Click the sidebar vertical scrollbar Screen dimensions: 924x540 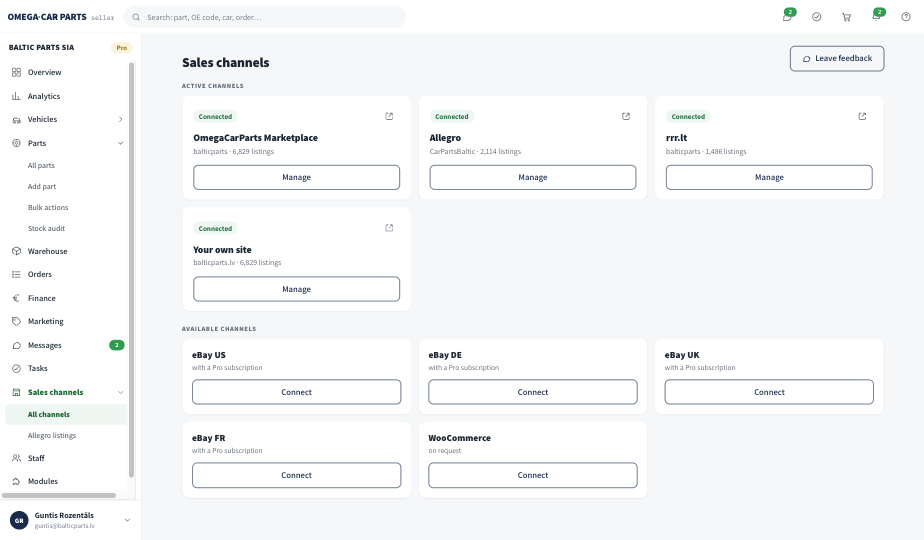coord(131,269)
